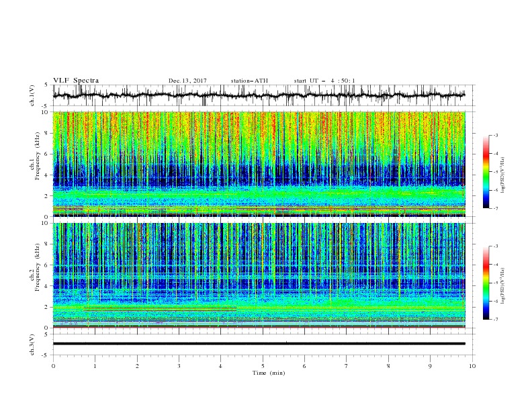Click the time-axis tick label "6"

304,366
